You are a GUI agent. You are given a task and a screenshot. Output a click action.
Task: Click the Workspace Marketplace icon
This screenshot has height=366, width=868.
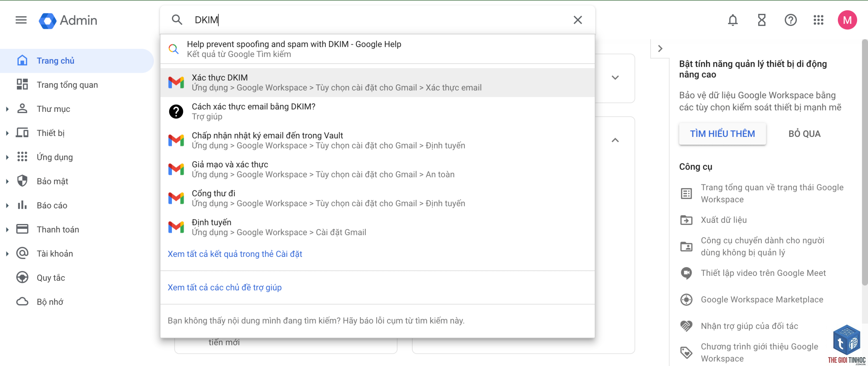click(687, 300)
